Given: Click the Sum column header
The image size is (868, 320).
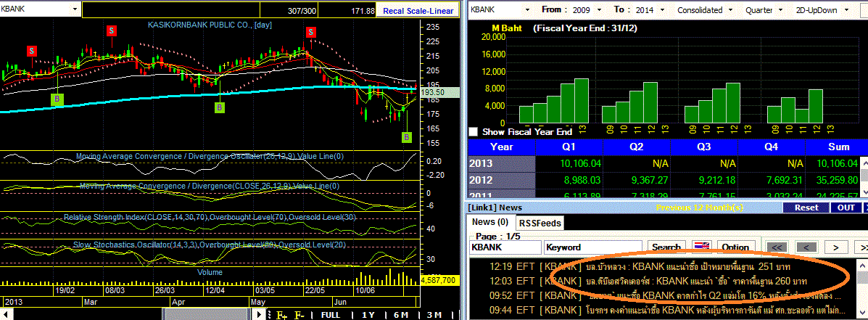Looking at the screenshot, I should [838, 147].
